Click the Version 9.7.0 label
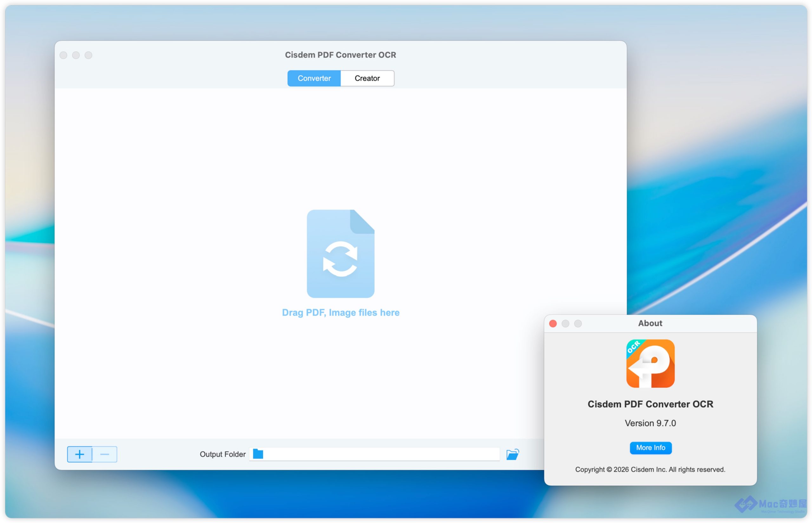 (x=650, y=423)
